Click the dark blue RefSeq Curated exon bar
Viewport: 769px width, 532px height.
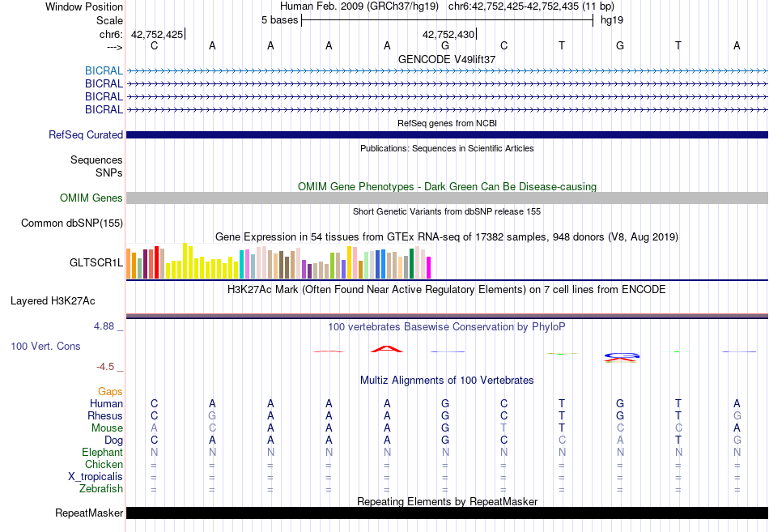[448, 135]
